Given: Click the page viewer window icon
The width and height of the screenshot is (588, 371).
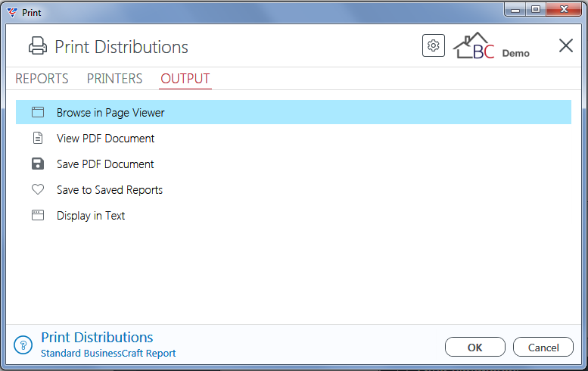Looking at the screenshot, I should tap(38, 112).
